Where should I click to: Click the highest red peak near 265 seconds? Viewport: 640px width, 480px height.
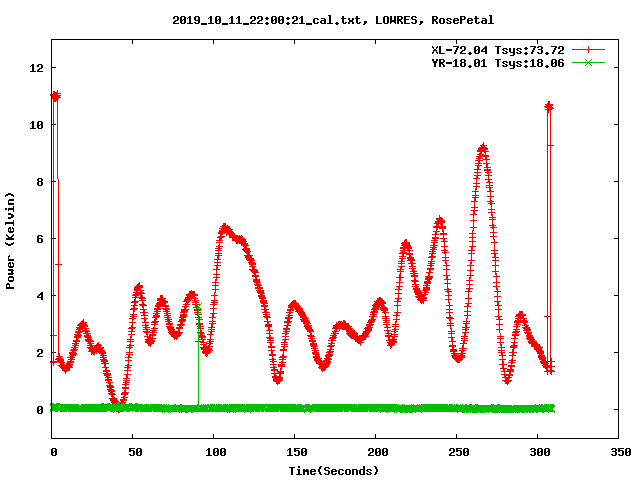click(483, 149)
